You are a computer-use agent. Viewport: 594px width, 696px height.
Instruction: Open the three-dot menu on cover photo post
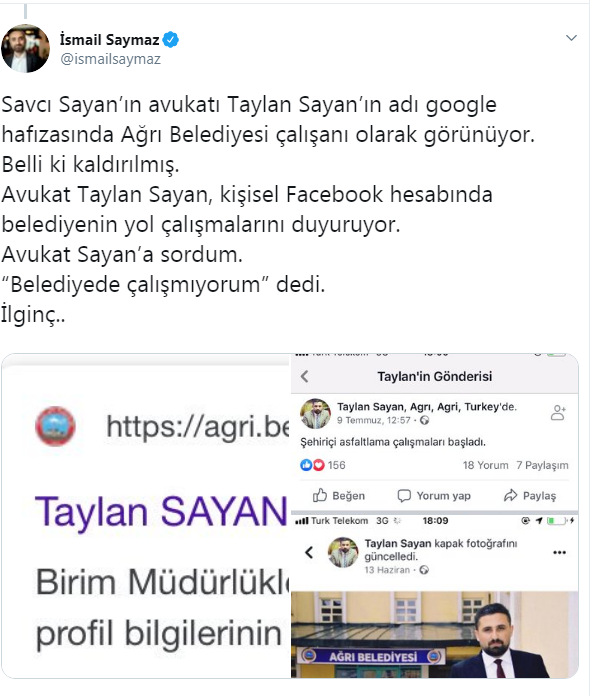tap(559, 553)
